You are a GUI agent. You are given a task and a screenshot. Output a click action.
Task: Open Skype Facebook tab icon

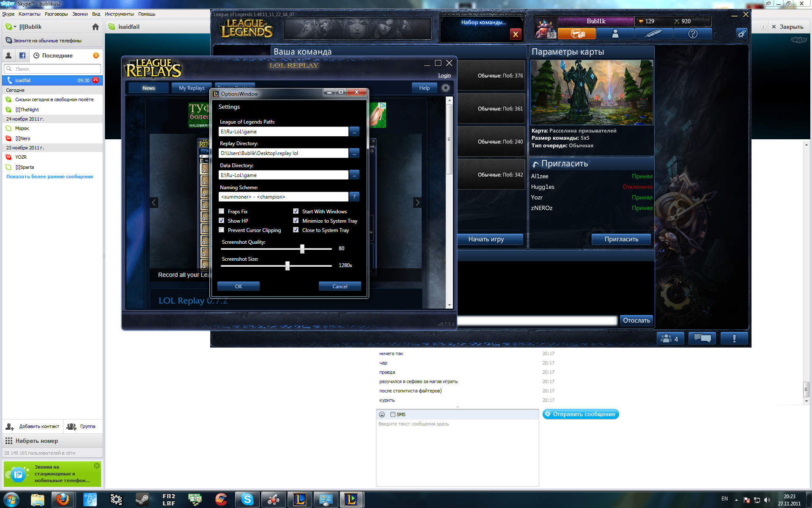point(22,55)
